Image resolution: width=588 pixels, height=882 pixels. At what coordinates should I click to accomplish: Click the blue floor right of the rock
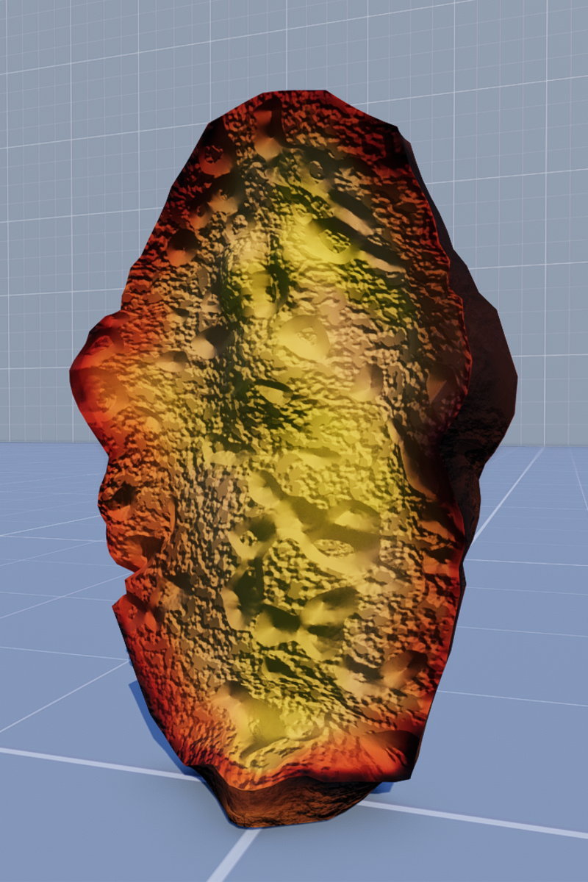tap(529, 625)
